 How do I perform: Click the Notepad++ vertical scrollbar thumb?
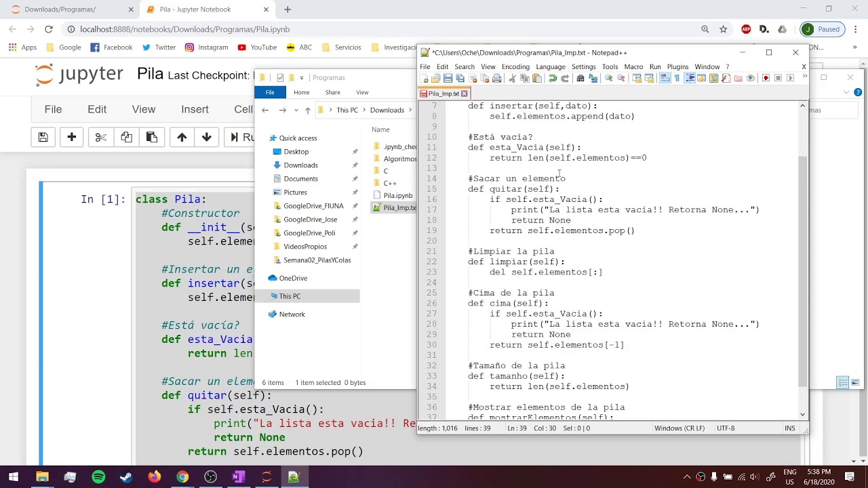tap(803, 271)
